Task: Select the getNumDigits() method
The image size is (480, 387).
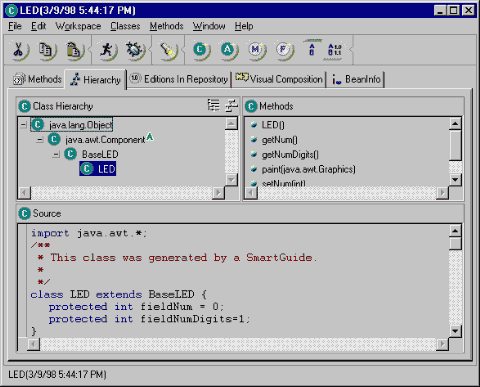Action: [x=290, y=155]
